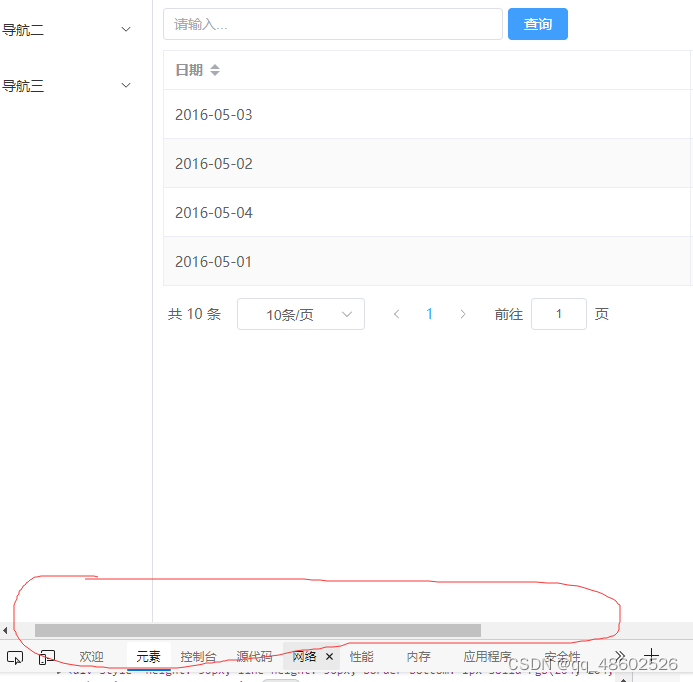Go to next page with right arrow
693x682 pixels.
coord(463,314)
